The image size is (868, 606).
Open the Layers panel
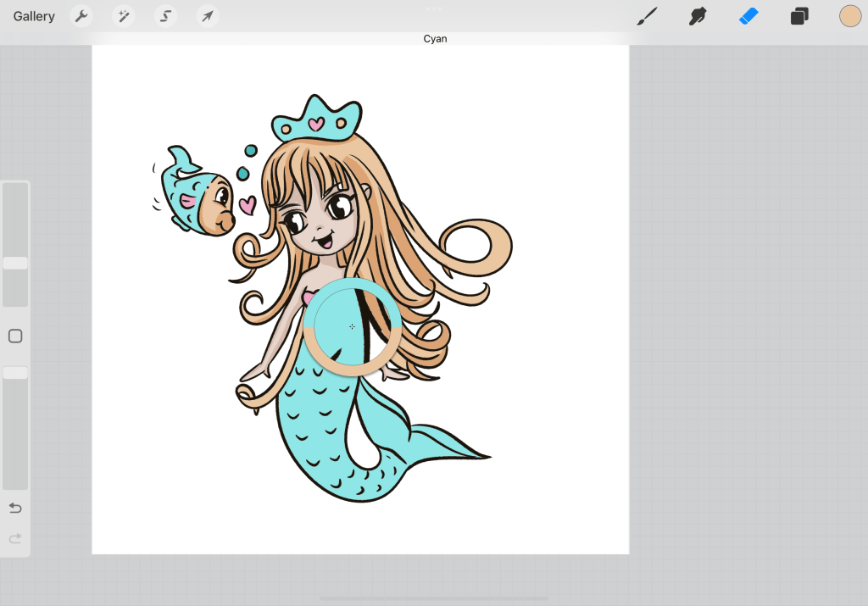pyautogui.click(x=799, y=16)
